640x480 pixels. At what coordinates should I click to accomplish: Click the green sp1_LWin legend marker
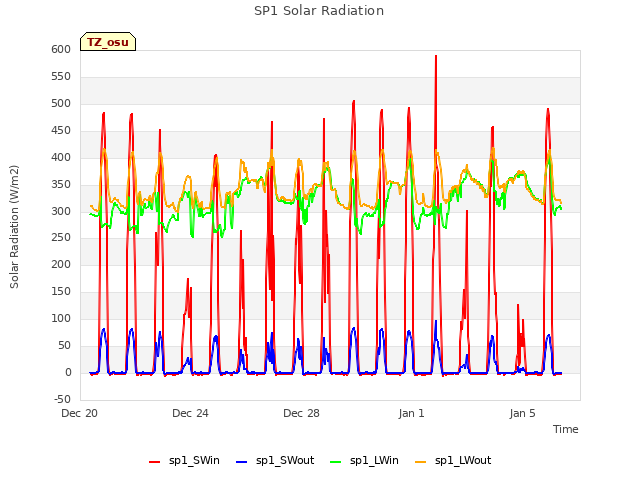[x=336, y=462]
